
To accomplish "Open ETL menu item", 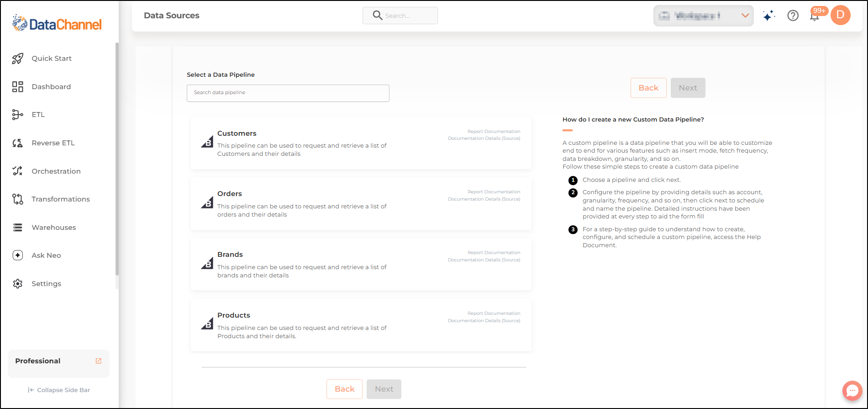I will coord(38,115).
